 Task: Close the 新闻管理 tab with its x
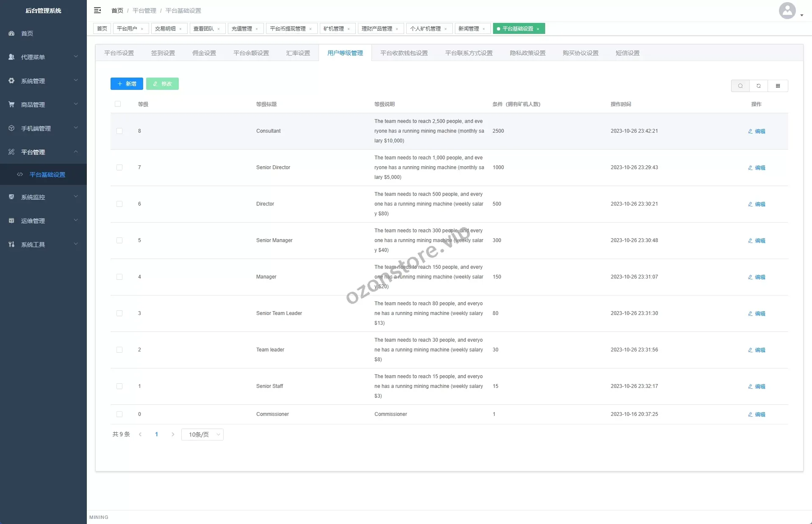pyautogui.click(x=484, y=29)
